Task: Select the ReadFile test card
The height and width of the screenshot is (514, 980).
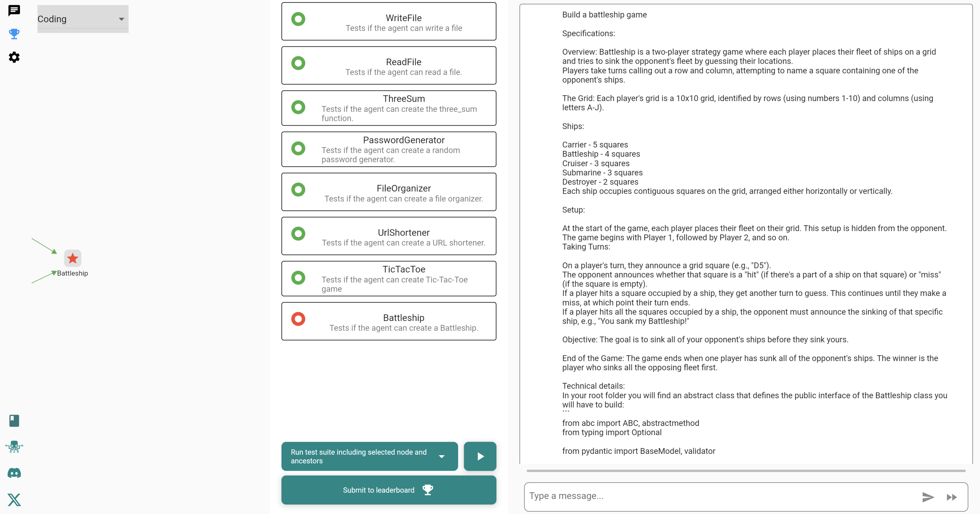Action: coord(389,65)
